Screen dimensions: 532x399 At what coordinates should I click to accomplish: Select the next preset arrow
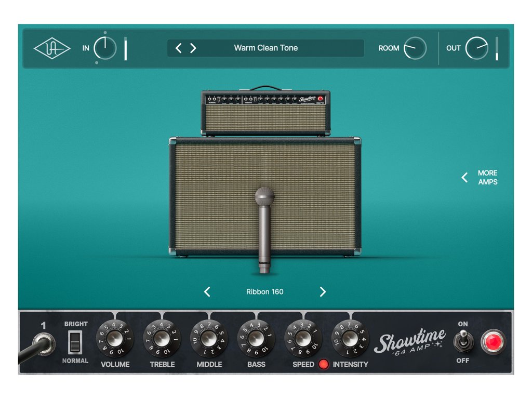[x=193, y=48]
